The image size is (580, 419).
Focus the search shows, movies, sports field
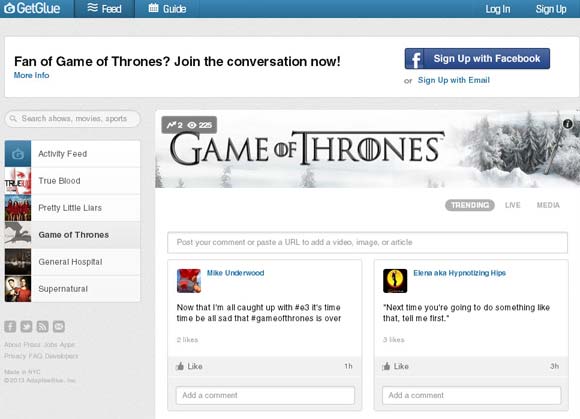(73, 119)
